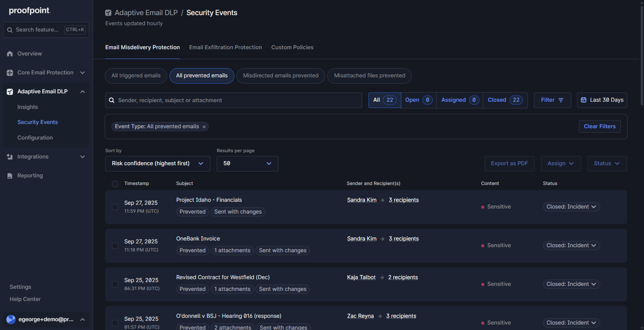
Task: Open Zac Reyna sender link
Action: click(360, 316)
